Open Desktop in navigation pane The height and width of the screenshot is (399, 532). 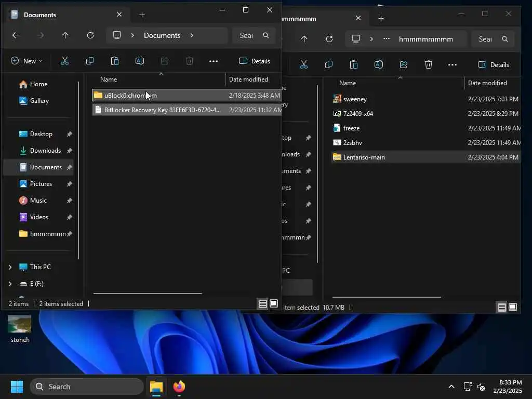(41, 134)
